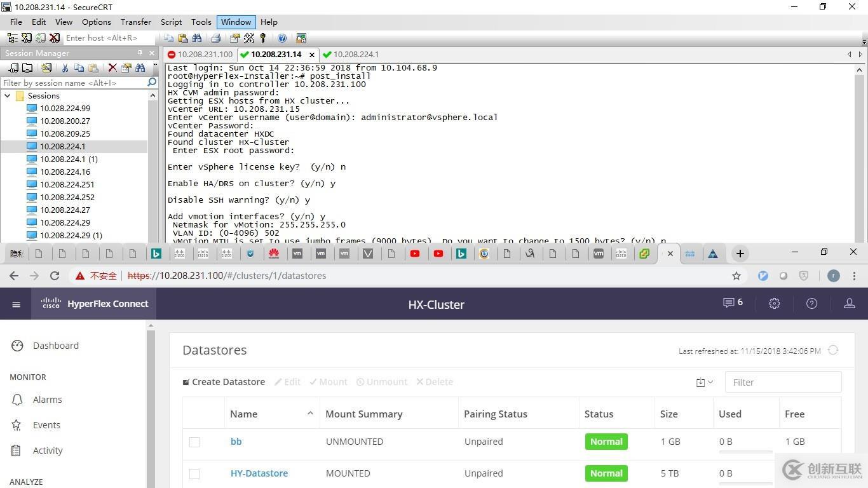Bookmark the page with the star icon
Viewport: 868px width, 488px height.
(736, 276)
